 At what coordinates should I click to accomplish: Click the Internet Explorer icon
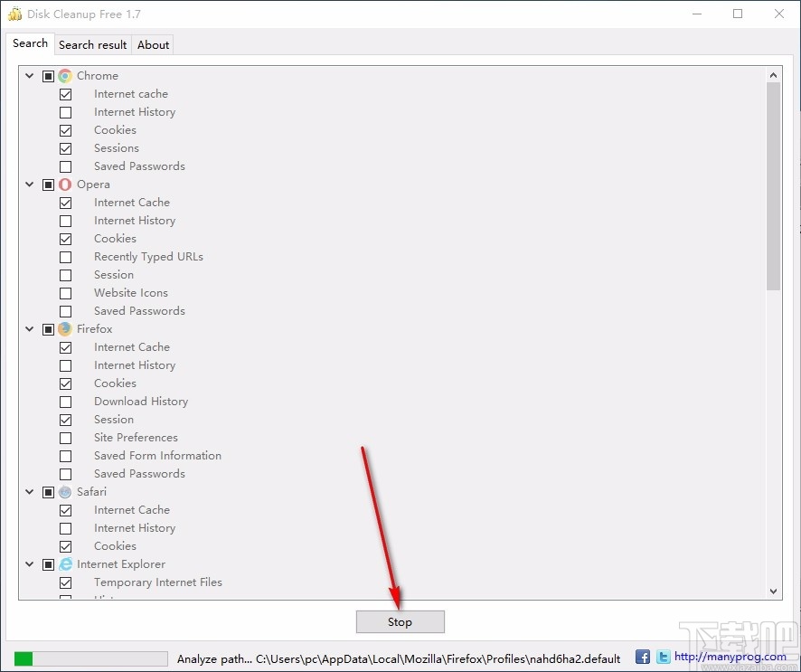click(x=65, y=564)
